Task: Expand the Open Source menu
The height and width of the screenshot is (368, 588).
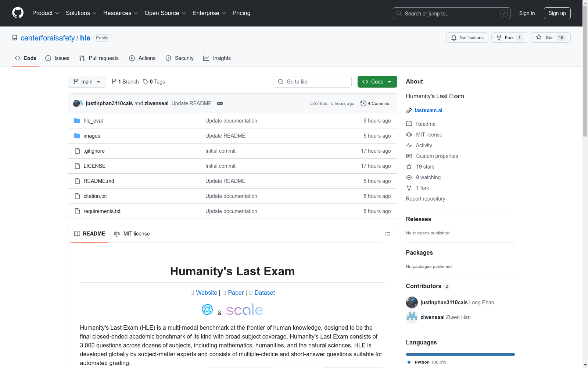Action: pos(165,13)
